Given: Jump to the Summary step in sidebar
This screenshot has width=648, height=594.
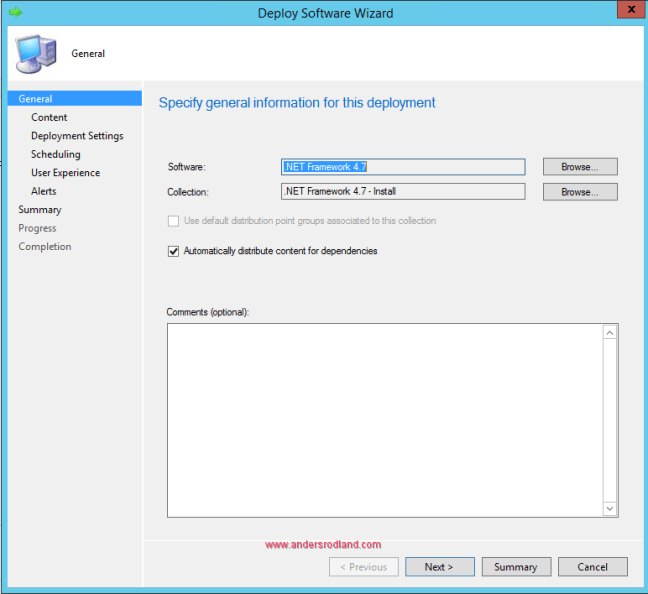Looking at the screenshot, I should click(x=40, y=210).
